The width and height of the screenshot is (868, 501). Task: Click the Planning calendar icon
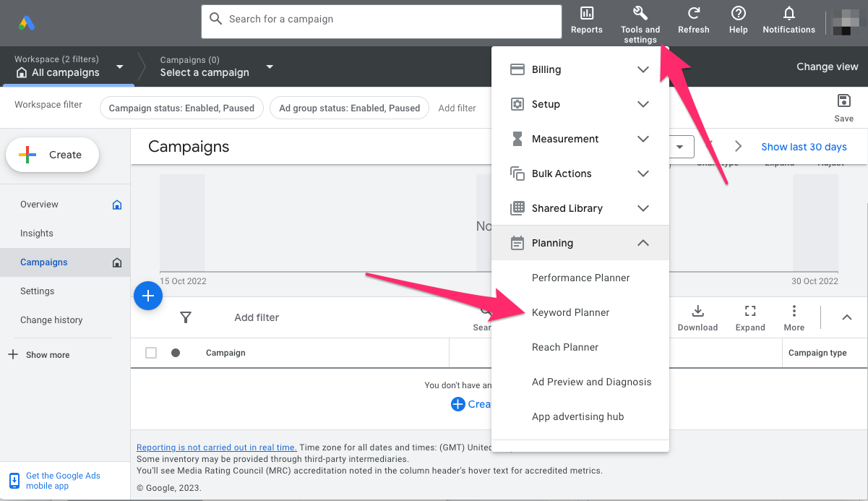(x=517, y=243)
